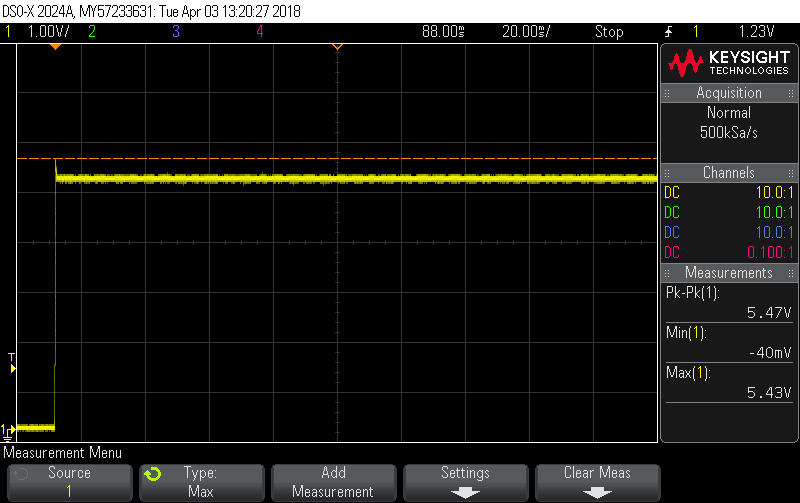Image resolution: width=800 pixels, height=503 pixels.
Task: Click the 5.43V maximum value
Action: (769, 392)
